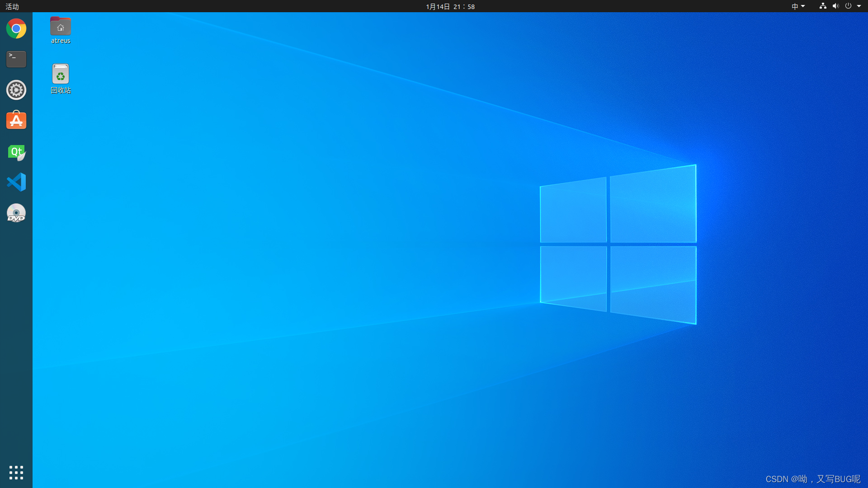
Task: Select the 回收站 trash icon
Action: click(61, 74)
